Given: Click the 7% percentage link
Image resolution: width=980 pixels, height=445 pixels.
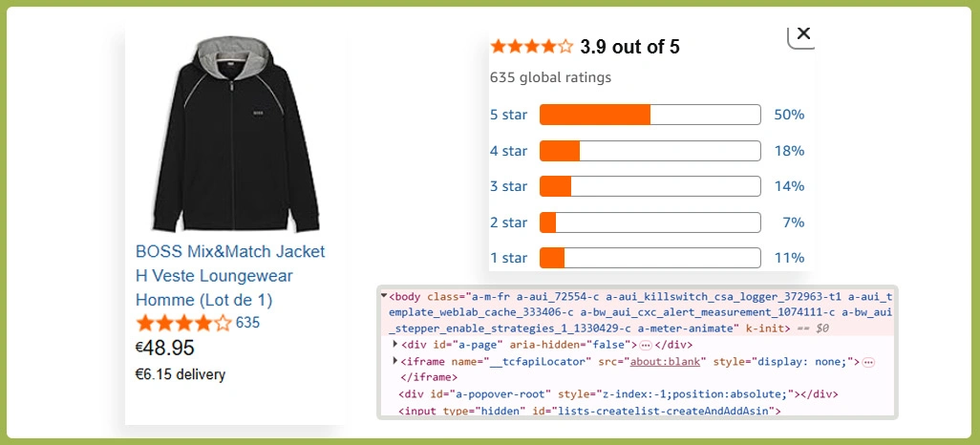Looking at the screenshot, I should (x=793, y=222).
